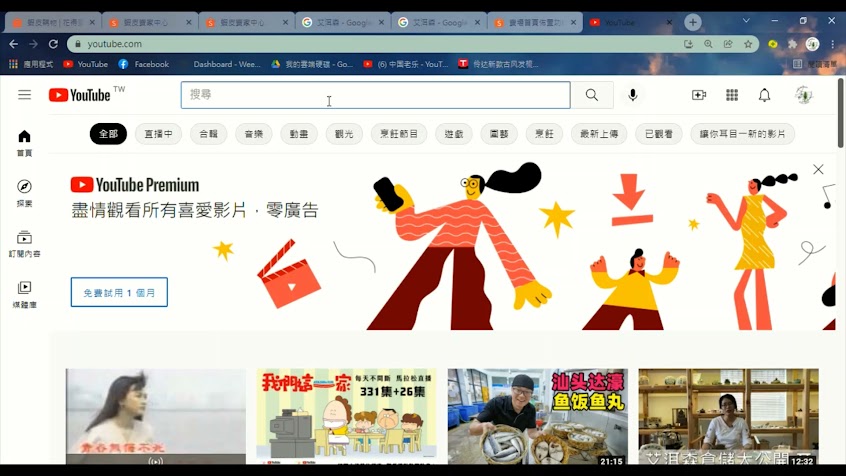Open the Chrome three-dot menu
The width and height of the screenshot is (846, 476).
pyautogui.click(x=833, y=44)
